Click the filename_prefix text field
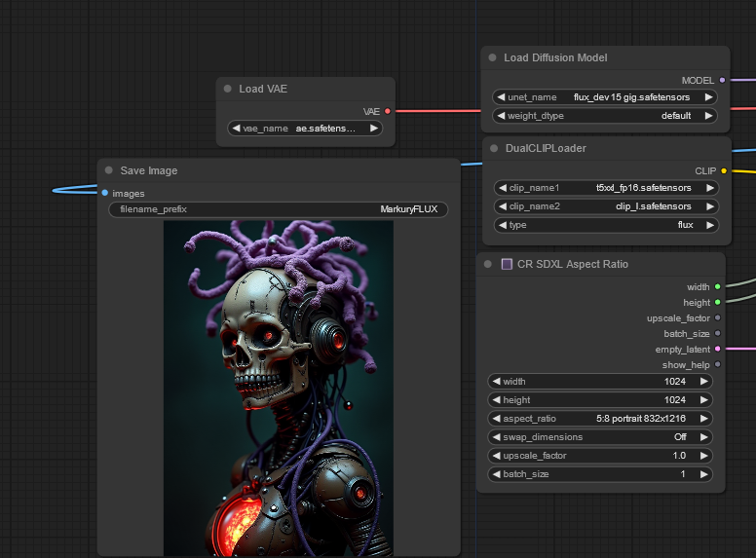The width and height of the screenshot is (756, 558). [x=278, y=209]
